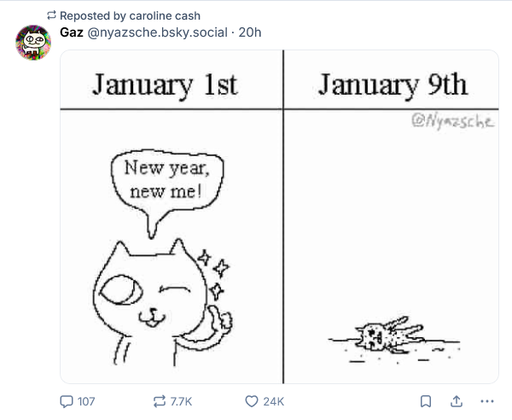Click the reply speech bubble icon
The image size is (512, 420).
point(67,400)
